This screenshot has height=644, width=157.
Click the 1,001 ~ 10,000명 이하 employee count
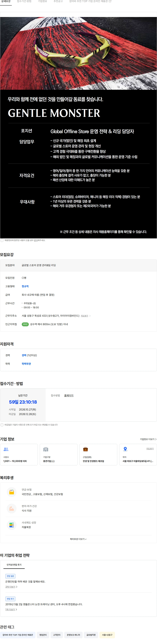click(15, 461)
